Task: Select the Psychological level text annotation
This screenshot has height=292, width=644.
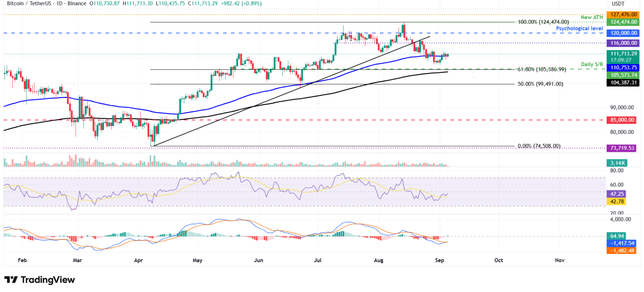Action: [x=579, y=28]
